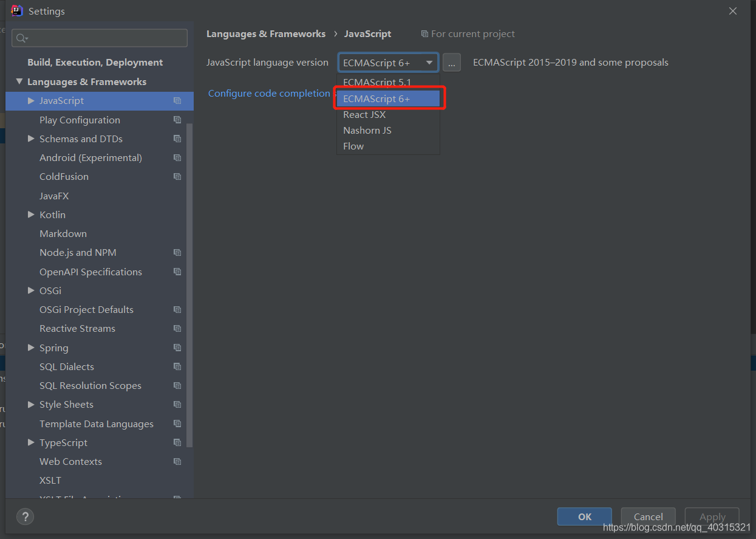Click project-level icon next to OSGi Project Defaults

[x=177, y=309]
